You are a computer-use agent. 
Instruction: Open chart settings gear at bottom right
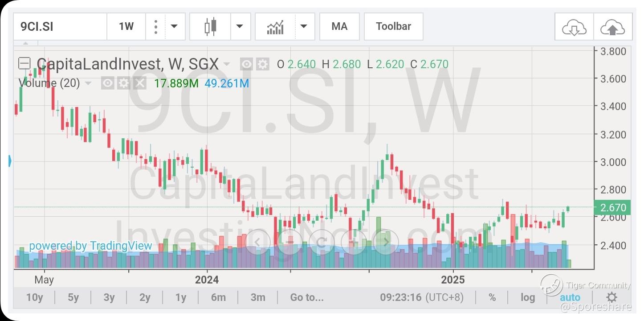(612, 297)
